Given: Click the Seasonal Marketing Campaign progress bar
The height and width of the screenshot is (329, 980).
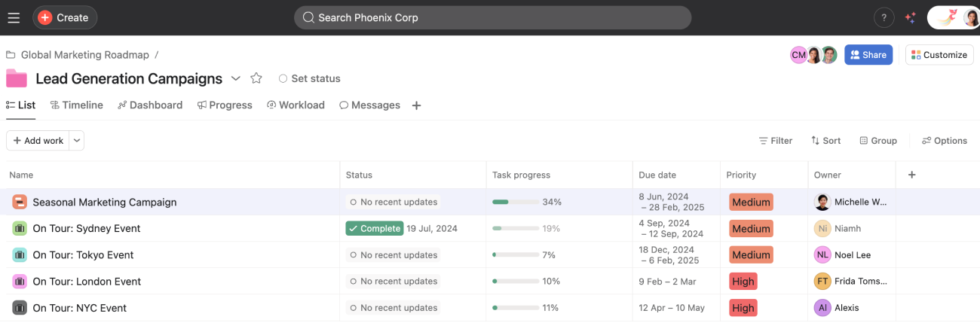Looking at the screenshot, I should click(x=516, y=202).
